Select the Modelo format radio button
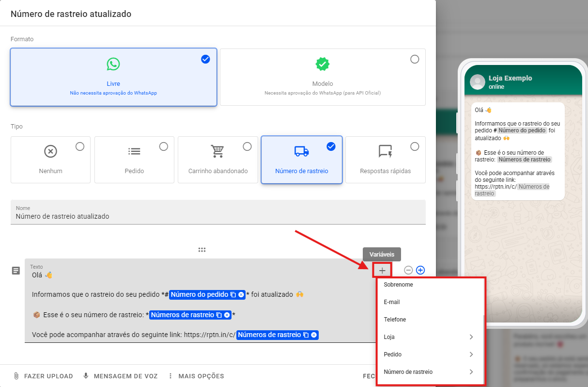This screenshot has width=588, height=387. (x=415, y=59)
